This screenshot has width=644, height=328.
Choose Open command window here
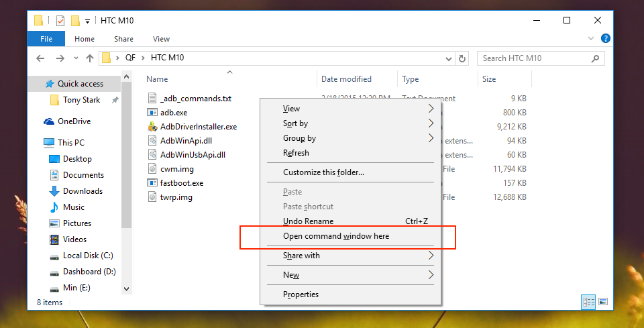click(x=351, y=236)
